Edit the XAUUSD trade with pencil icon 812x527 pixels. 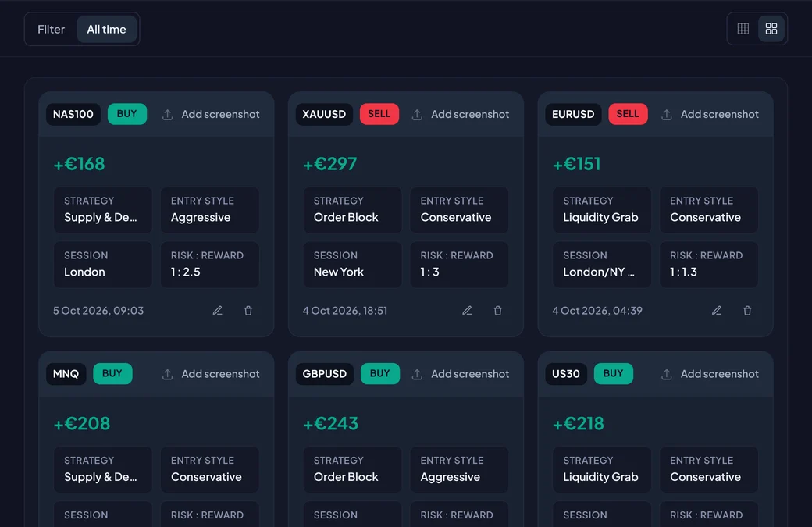pyautogui.click(x=467, y=311)
